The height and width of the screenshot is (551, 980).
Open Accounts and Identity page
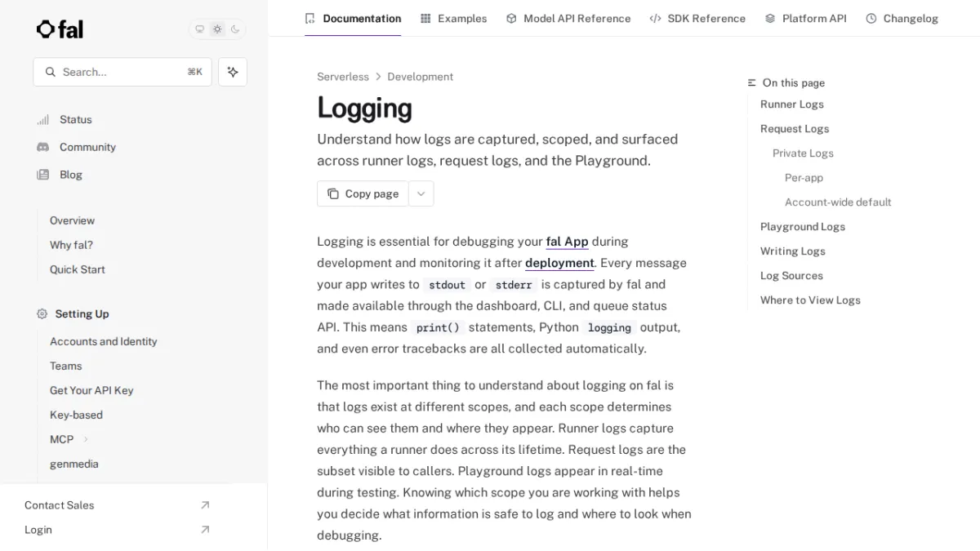(x=104, y=341)
